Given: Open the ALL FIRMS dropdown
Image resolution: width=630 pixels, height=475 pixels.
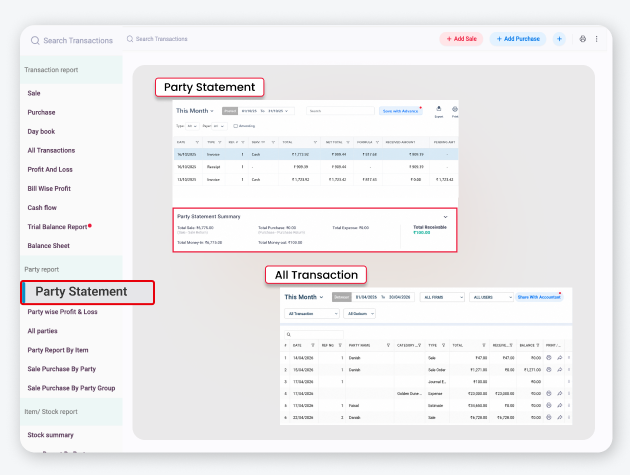Looking at the screenshot, I should [x=442, y=297].
